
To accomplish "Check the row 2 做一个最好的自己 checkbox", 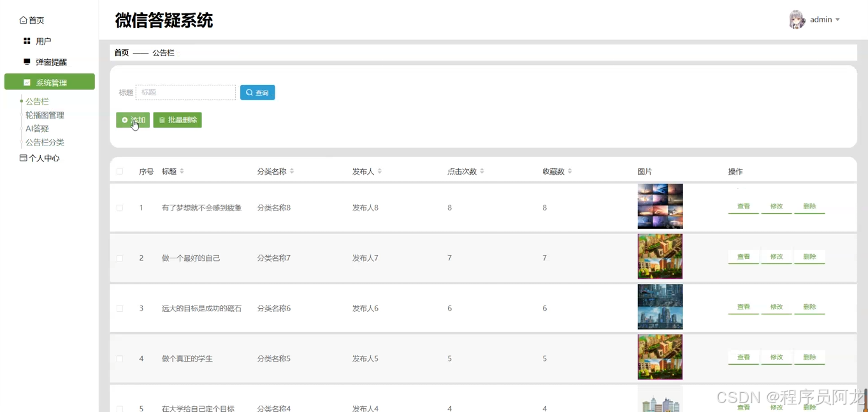I will coord(120,258).
